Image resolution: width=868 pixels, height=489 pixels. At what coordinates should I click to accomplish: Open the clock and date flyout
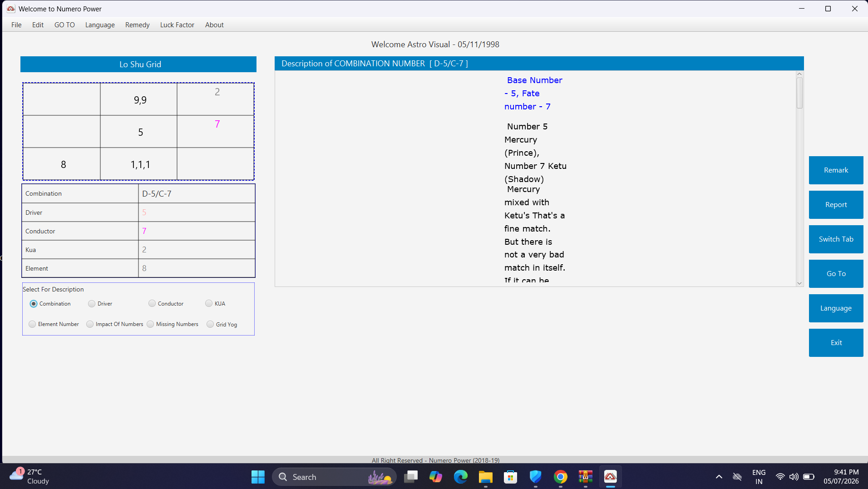[x=841, y=477]
